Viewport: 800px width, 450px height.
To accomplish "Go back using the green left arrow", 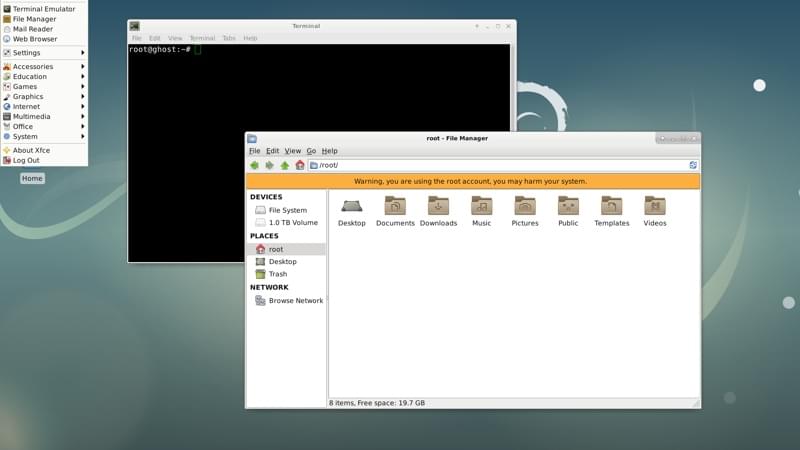I will pyautogui.click(x=255, y=165).
